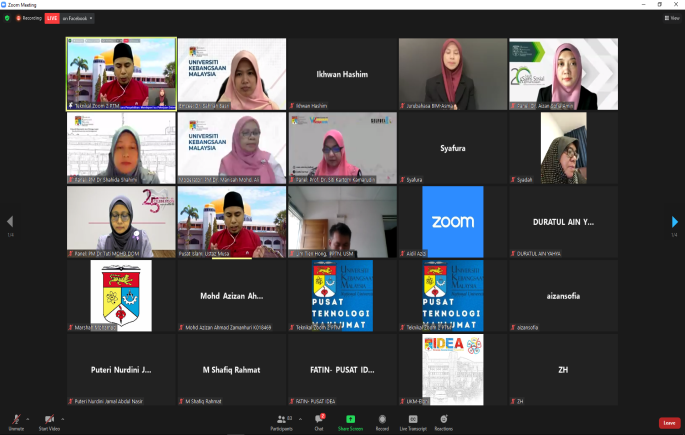Click the Recording status indicator
Viewport: 685px width, 435px height.
(28, 18)
